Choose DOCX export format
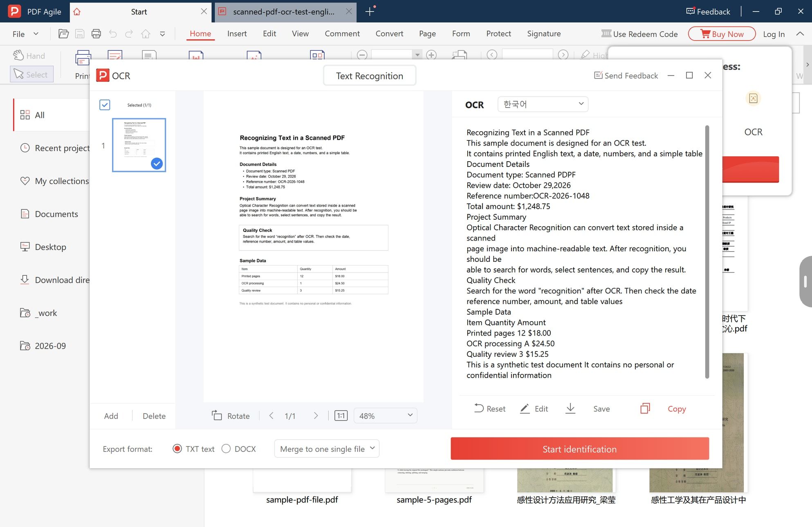 click(226, 449)
